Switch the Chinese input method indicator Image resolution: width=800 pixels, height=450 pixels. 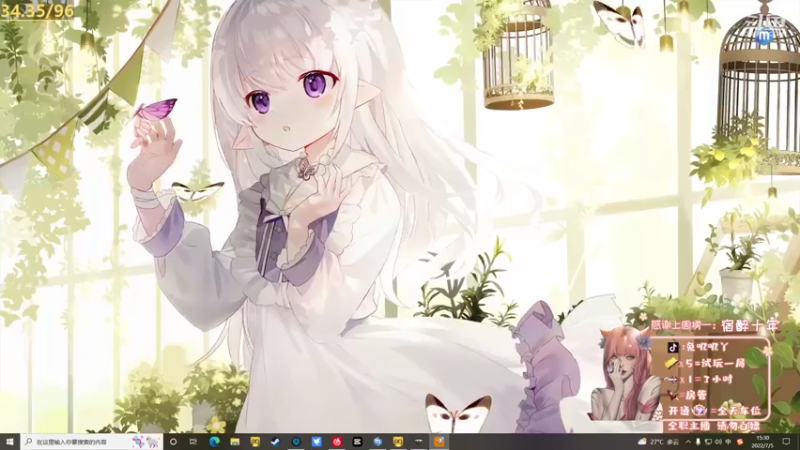[x=729, y=442]
